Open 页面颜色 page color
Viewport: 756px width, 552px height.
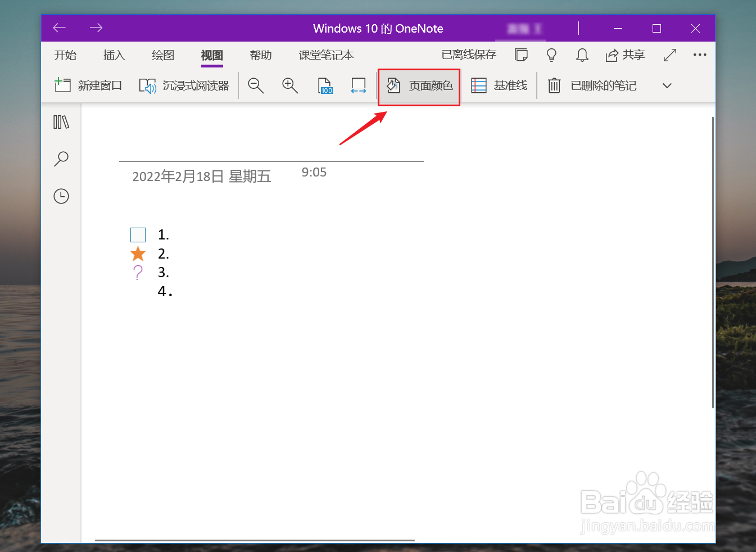point(419,85)
